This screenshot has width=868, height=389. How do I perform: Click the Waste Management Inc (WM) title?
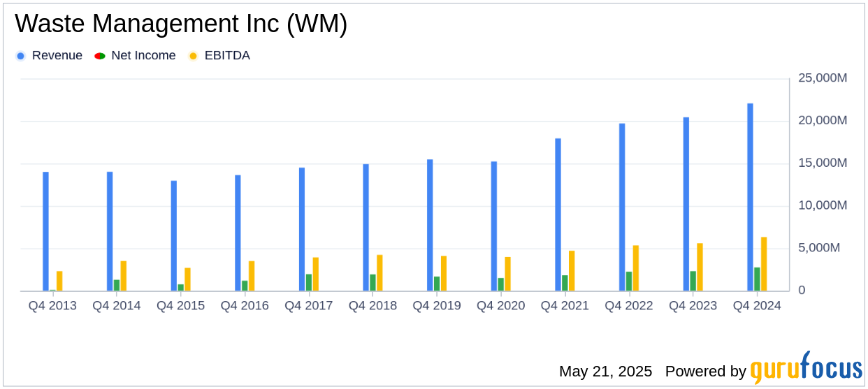181,24
